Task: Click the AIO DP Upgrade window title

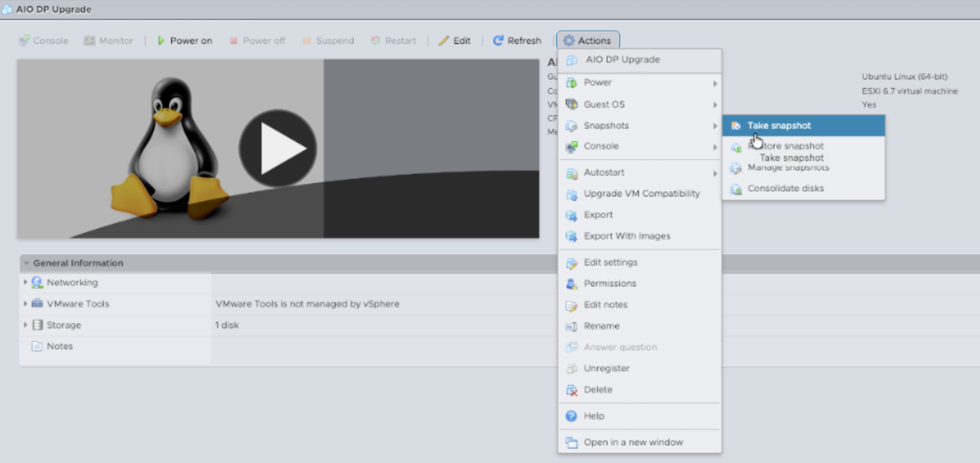Action: [x=54, y=9]
